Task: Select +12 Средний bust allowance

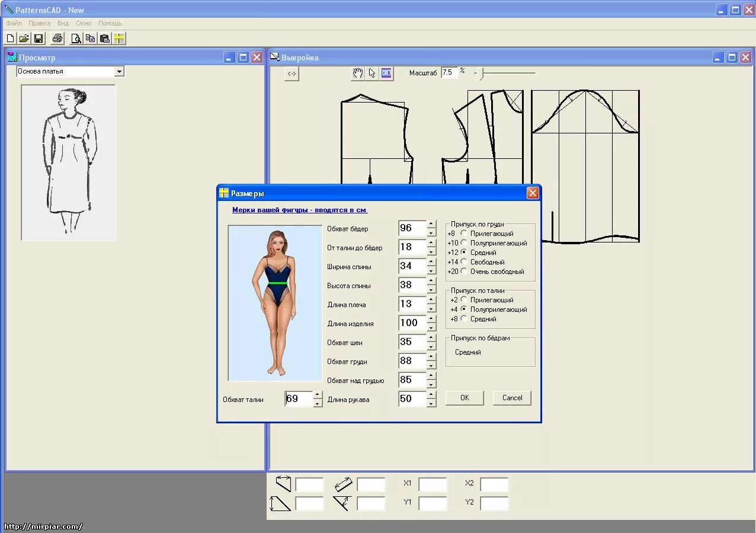Action: 464,253
